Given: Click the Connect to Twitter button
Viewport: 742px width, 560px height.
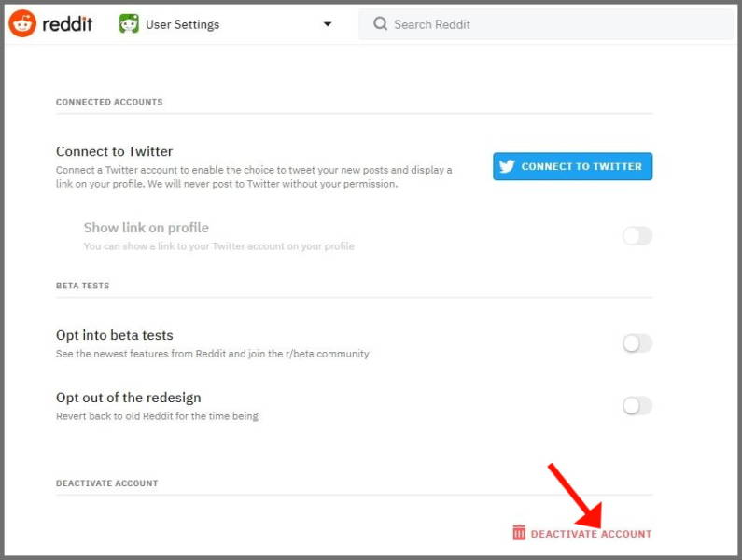Looking at the screenshot, I should point(572,166).
